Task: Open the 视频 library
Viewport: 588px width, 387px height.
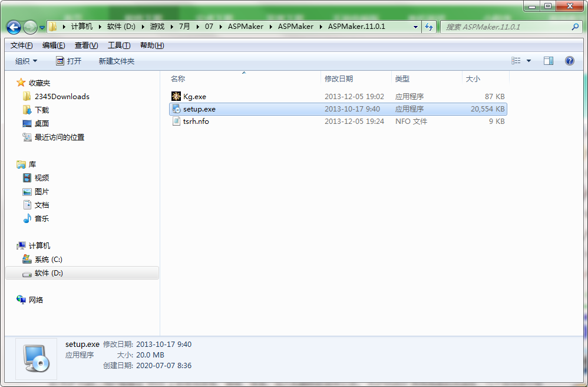Action: [x=42, y=178]
